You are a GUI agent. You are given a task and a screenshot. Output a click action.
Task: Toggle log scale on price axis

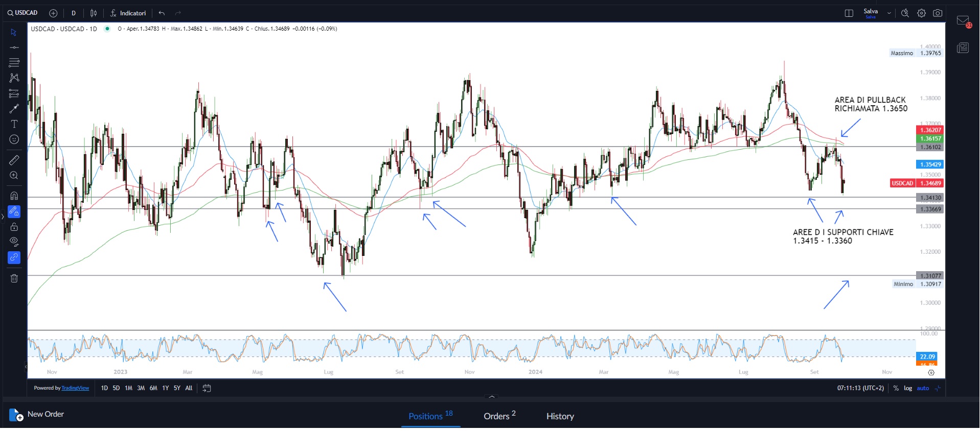tap(908, 388)
